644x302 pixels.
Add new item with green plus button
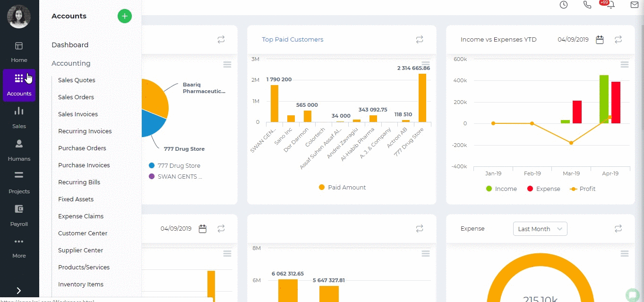click(125, 16)
